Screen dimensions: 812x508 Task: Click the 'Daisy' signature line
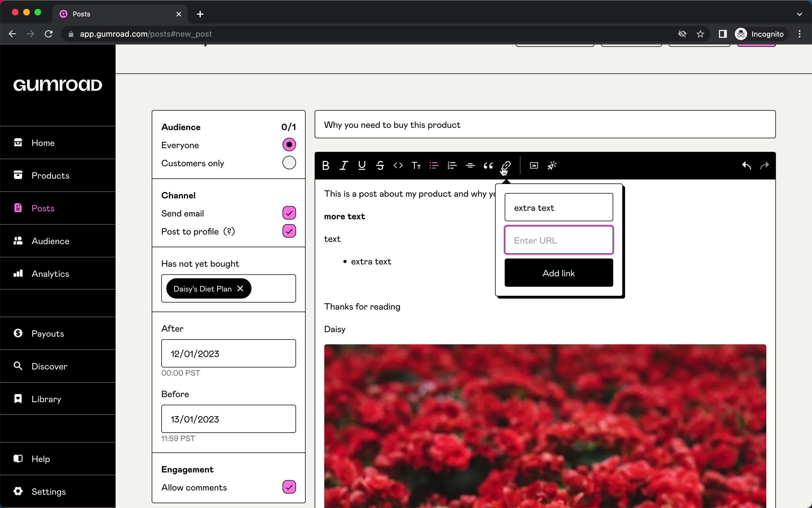click(x=335, y=329)
